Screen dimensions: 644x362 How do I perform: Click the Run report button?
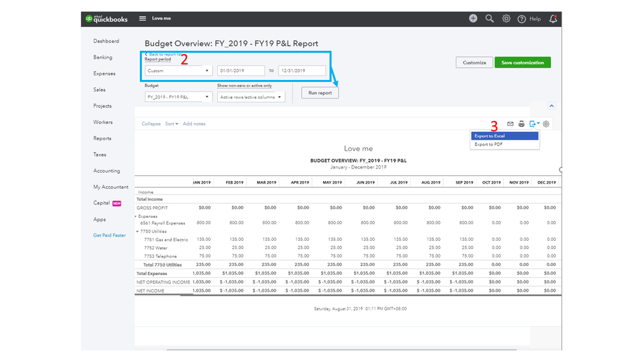[x=320, y=93]
